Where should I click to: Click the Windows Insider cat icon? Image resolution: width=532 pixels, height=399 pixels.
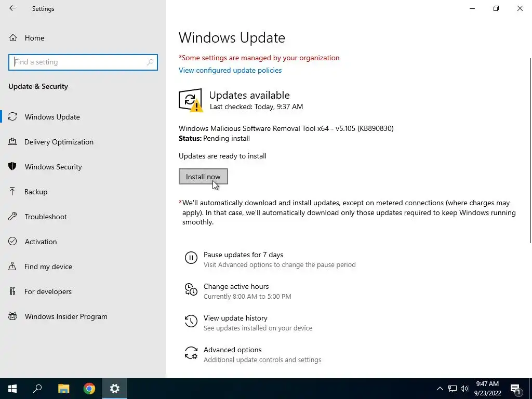[x=12, y=316]
